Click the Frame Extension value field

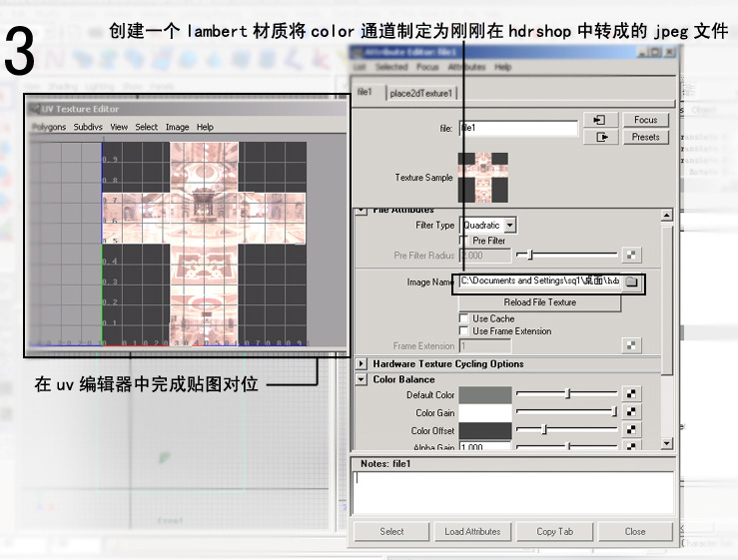click(x=485, y=345)
